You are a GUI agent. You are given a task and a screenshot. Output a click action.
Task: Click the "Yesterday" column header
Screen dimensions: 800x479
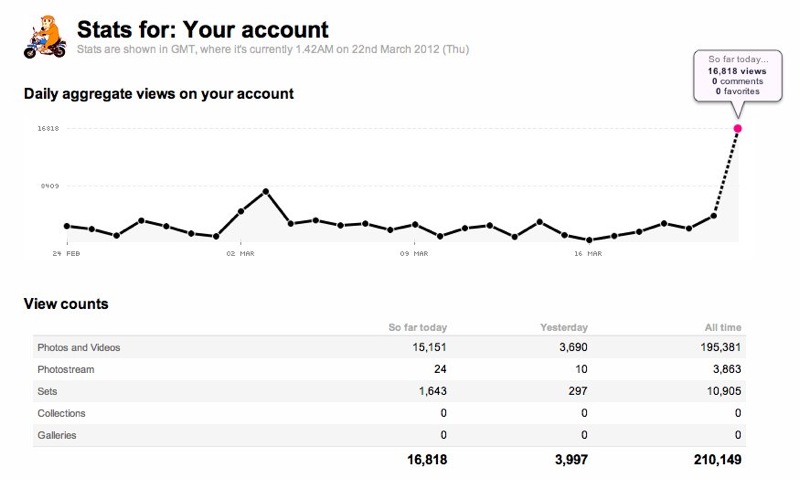click(566, 327)
